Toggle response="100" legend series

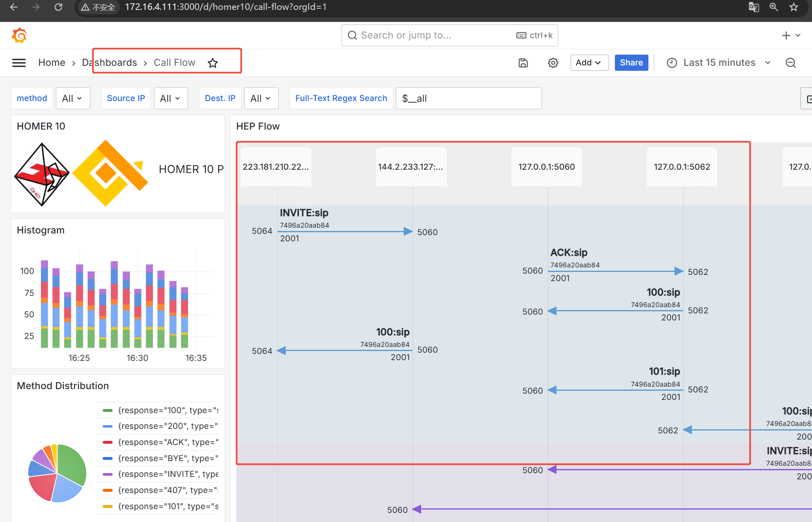[168, 410]
